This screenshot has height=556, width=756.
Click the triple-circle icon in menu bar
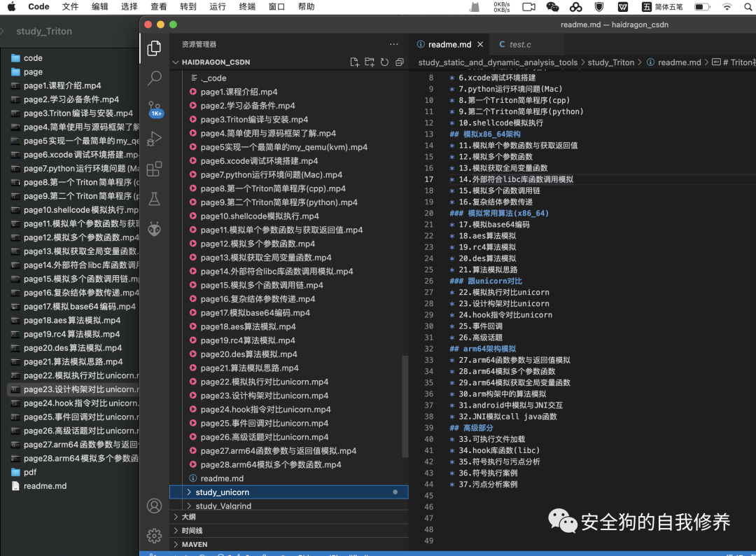pyautogui.click(x=575, y=7)
